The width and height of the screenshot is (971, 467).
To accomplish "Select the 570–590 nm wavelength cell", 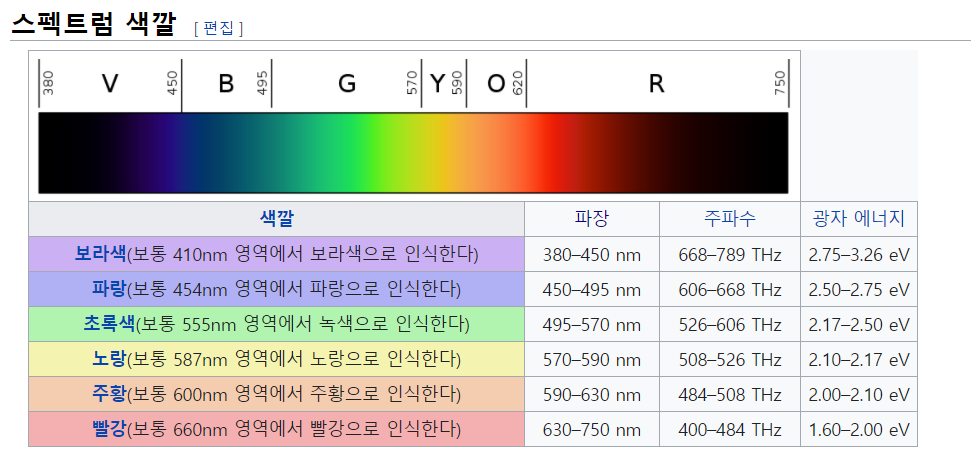I will pyautogui.click(x=591, y=359).
